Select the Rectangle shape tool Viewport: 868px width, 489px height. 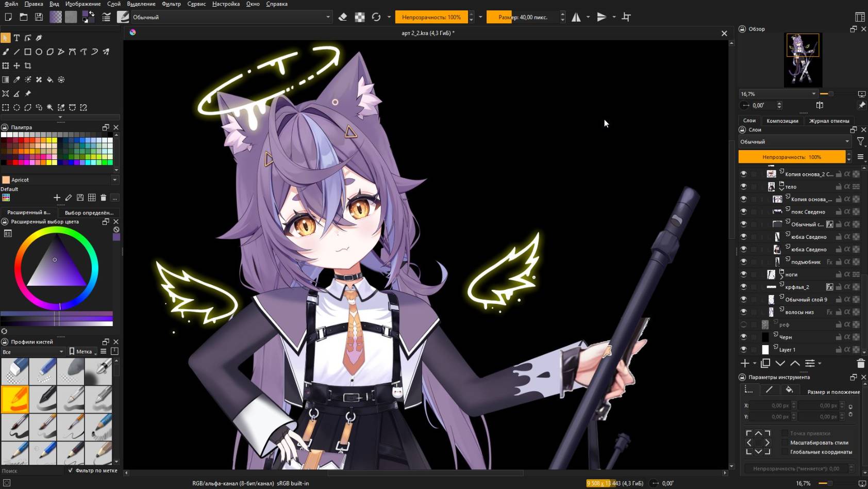[x=28, y=52]
